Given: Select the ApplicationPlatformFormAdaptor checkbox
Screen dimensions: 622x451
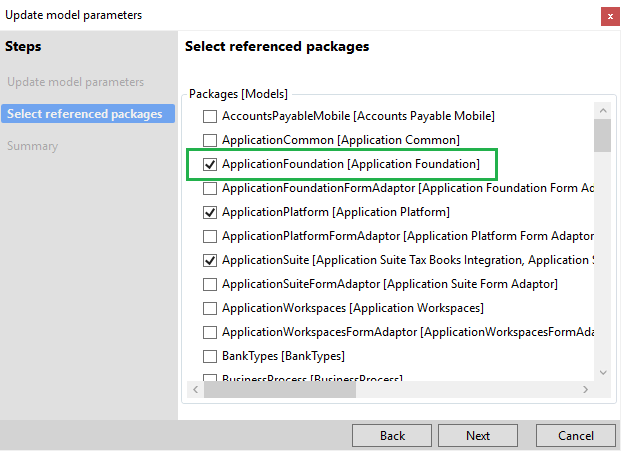Looking at the screenshot, I should pos(210,236).
